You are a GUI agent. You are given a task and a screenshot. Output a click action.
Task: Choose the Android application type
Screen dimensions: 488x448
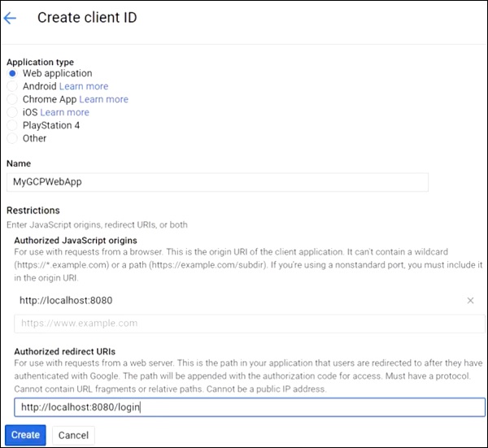tap(12, 86)
